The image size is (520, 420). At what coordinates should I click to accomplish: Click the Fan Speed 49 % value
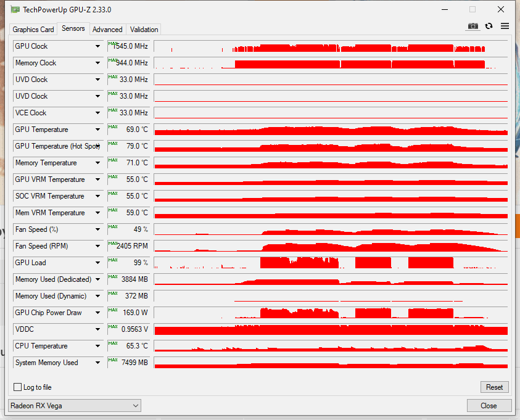[x=129, y=229]
